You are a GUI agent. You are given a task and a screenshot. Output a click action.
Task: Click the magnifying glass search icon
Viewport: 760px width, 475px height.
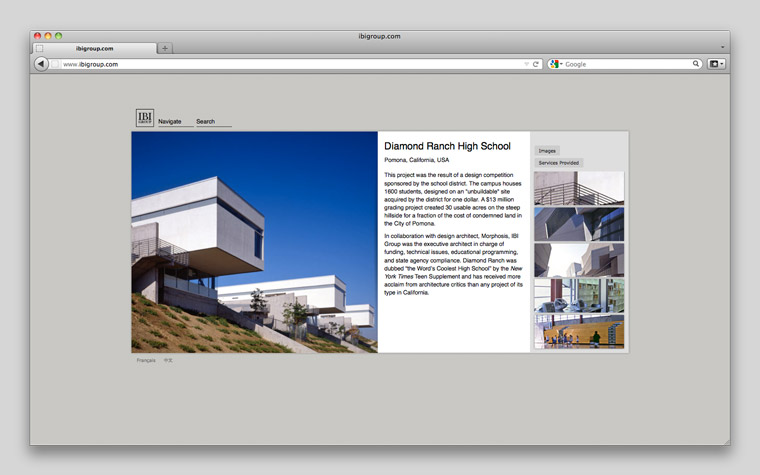point(696,64)
